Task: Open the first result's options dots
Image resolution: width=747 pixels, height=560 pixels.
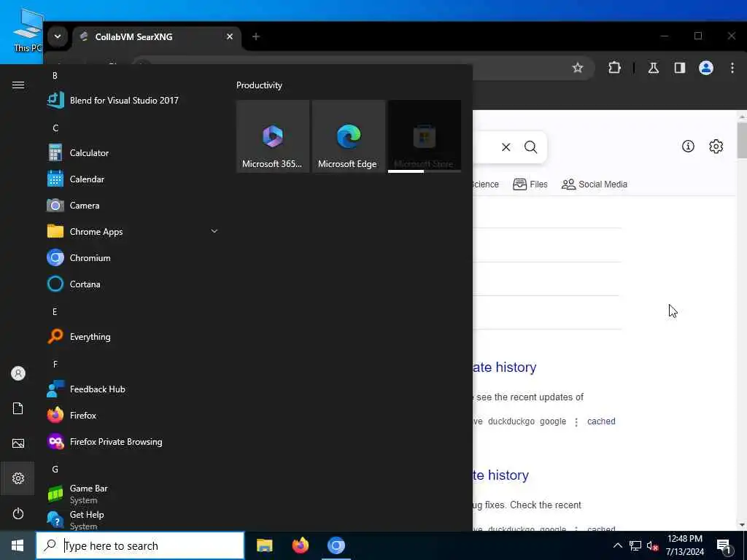Action: [576, 422]
